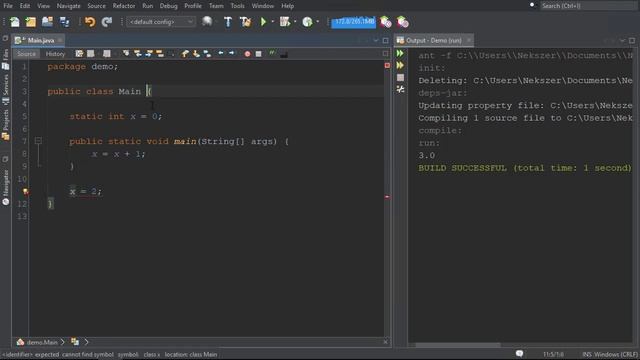Click the Comment lines icon
This screenshot has width=640, height=360.
(x=272, y=53)
